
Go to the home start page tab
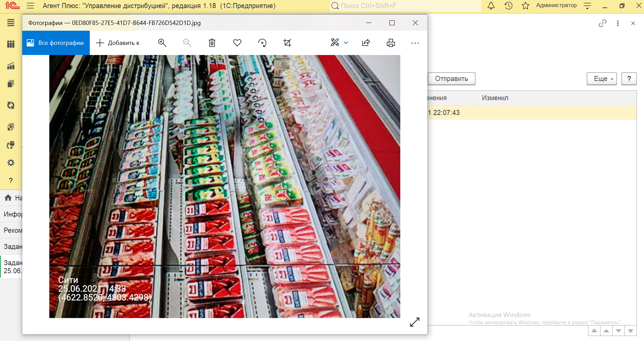[x=11, y=198]
